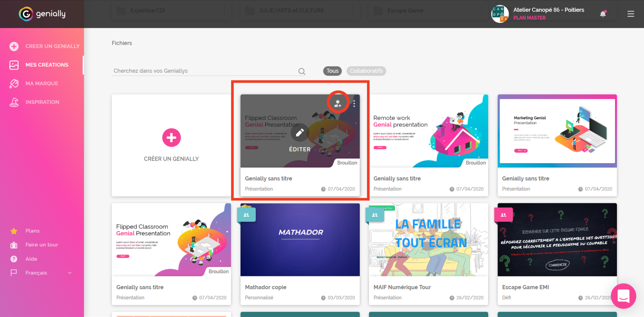Toggle the Tous filter

[x=332, y=71]
